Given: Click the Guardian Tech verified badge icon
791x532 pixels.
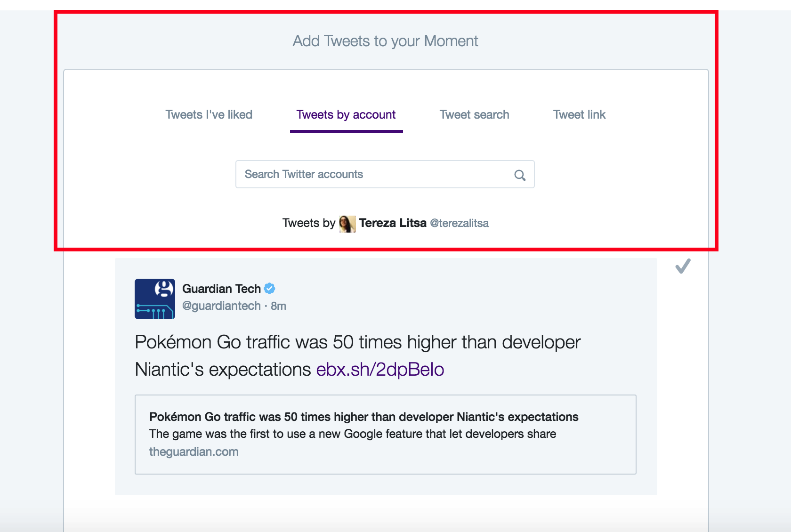Looking at the screenshot, I should click(269, 289).
